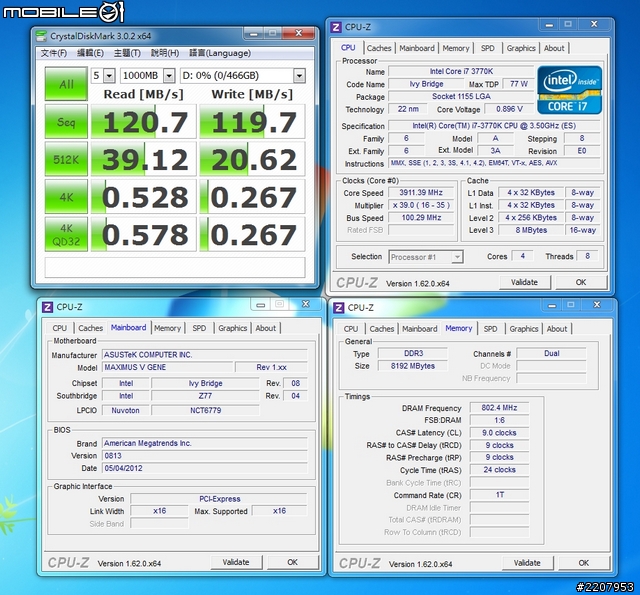Start the Seq benchmark
Image resolution: width=640 pixels, height=595 pixels.
coord(66,122)
